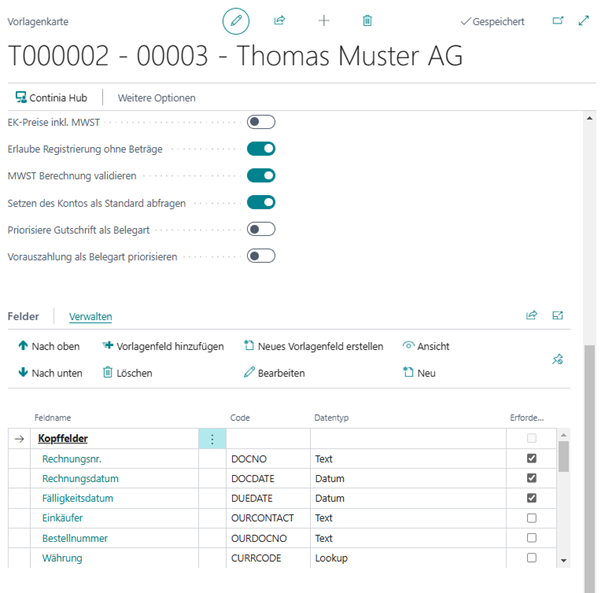Click share icon in Felder section

pos(532,316)
